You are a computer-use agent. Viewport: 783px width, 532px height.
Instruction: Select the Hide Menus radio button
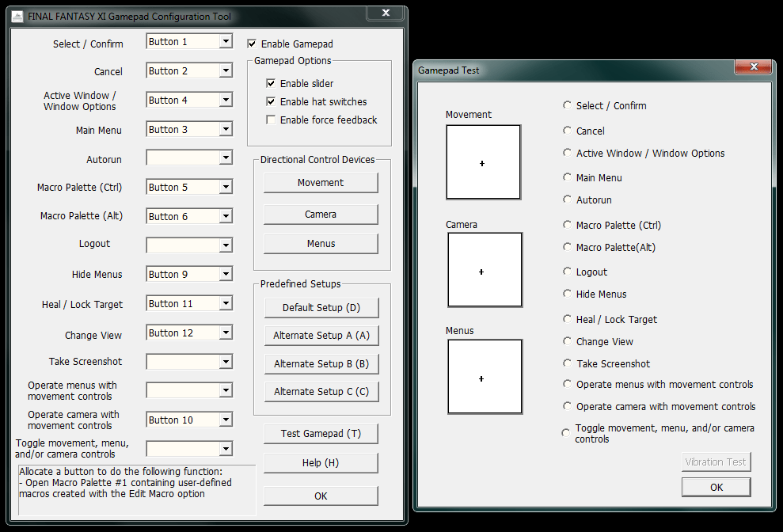point(568,293)
